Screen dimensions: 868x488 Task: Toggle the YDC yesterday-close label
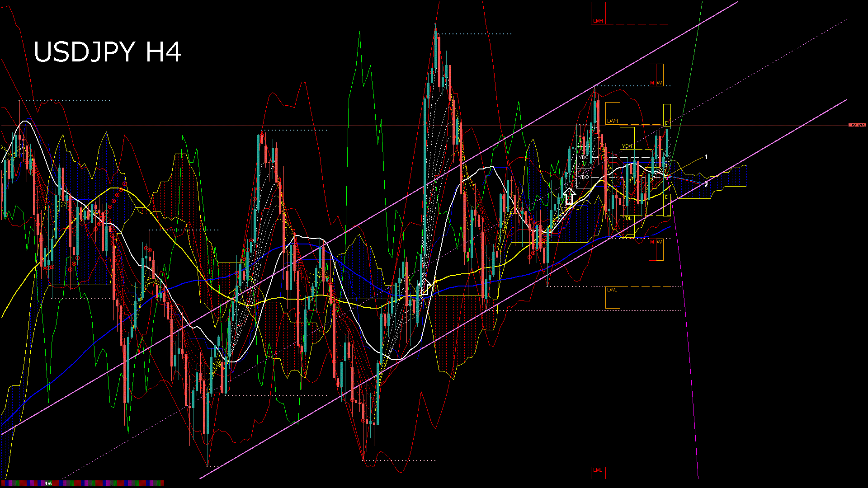(x=583, y=157)
